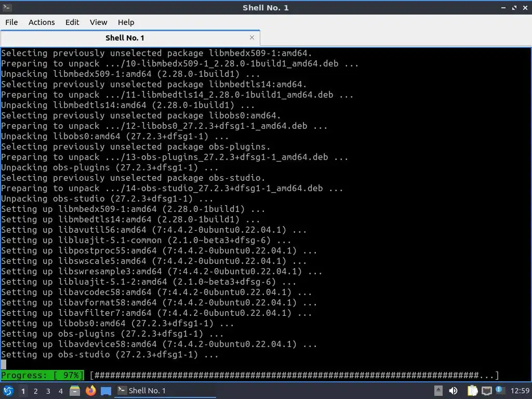
Task: Select the Shell No. 1 tab
Action: pos(125,37)
